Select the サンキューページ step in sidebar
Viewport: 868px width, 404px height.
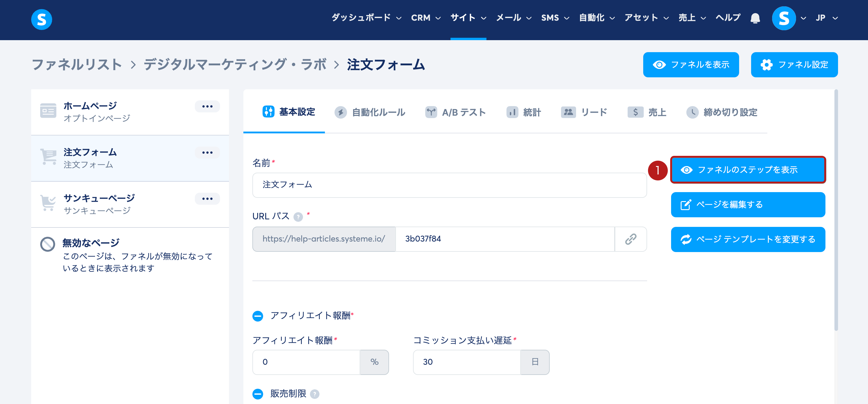point(130,204)
